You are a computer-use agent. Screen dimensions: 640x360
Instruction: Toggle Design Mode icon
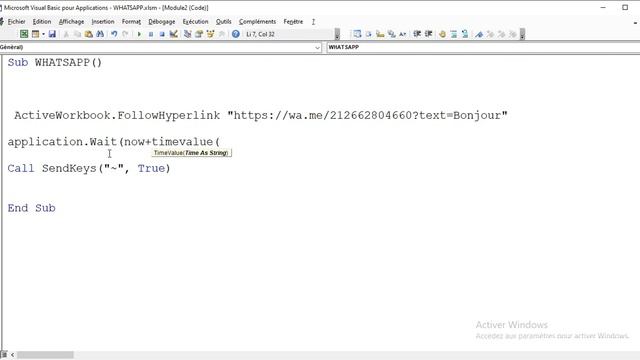(x=173, y=34)
